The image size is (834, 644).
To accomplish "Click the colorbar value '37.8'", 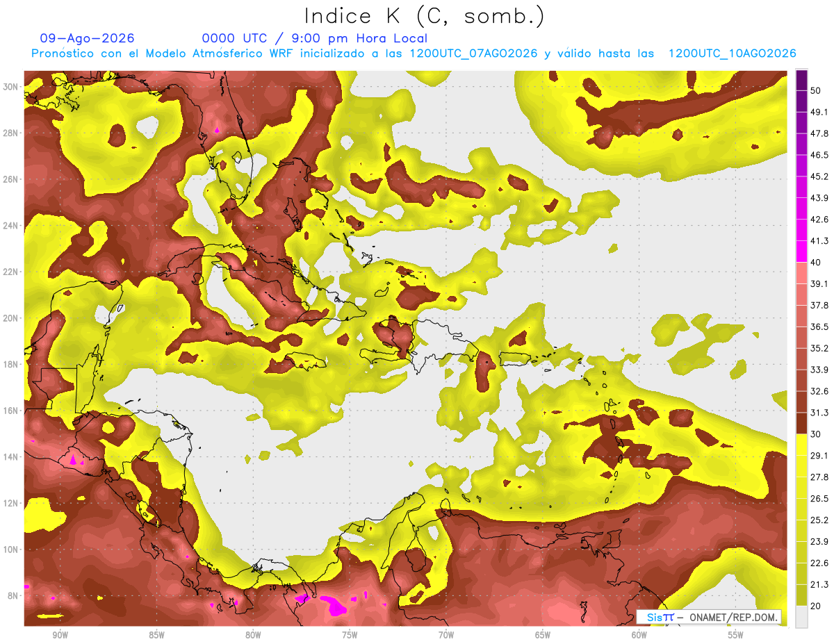I will pos(820,306).
